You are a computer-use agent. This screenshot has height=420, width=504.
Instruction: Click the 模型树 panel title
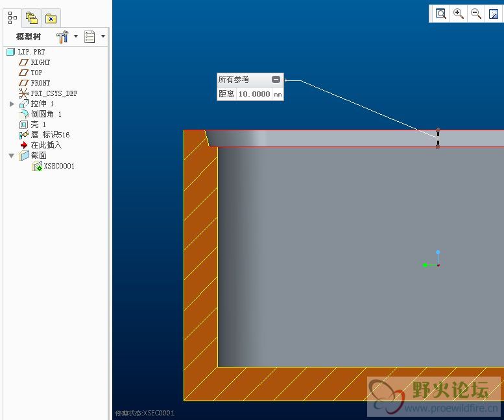pyautogui.click(x=29, y=37)
